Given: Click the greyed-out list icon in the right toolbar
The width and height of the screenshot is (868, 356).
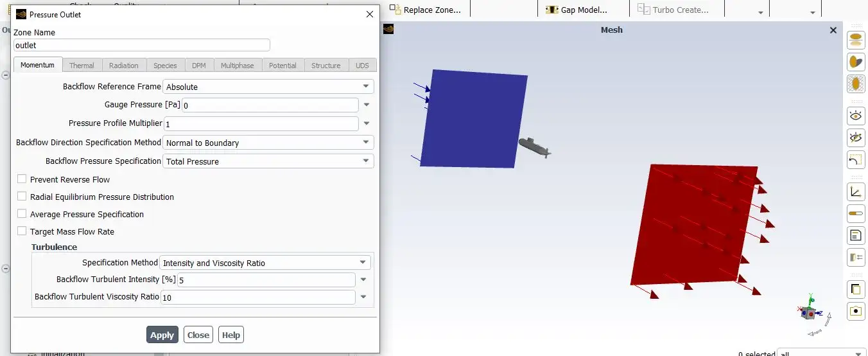Looking at the screenshot, I should (856, 257).
